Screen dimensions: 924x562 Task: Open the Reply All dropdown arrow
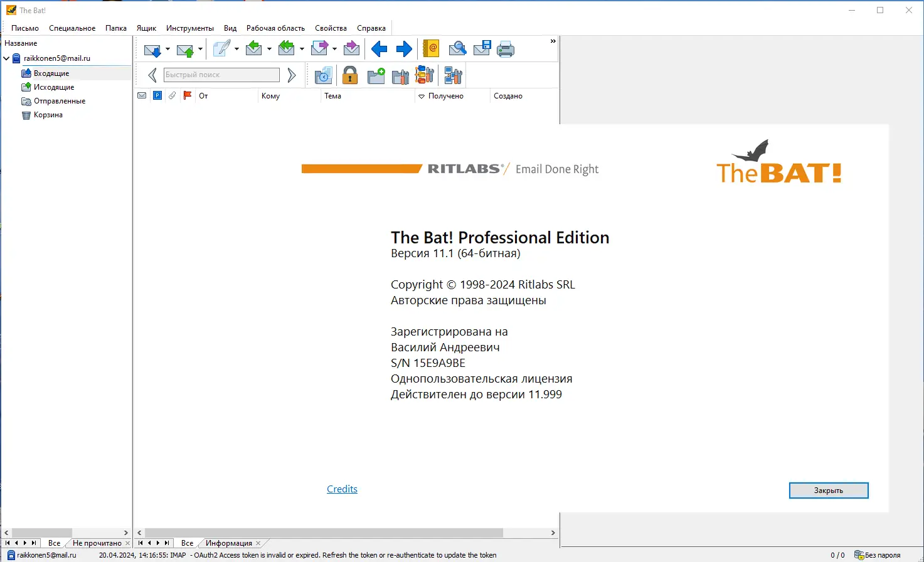(x=302, y=49)
